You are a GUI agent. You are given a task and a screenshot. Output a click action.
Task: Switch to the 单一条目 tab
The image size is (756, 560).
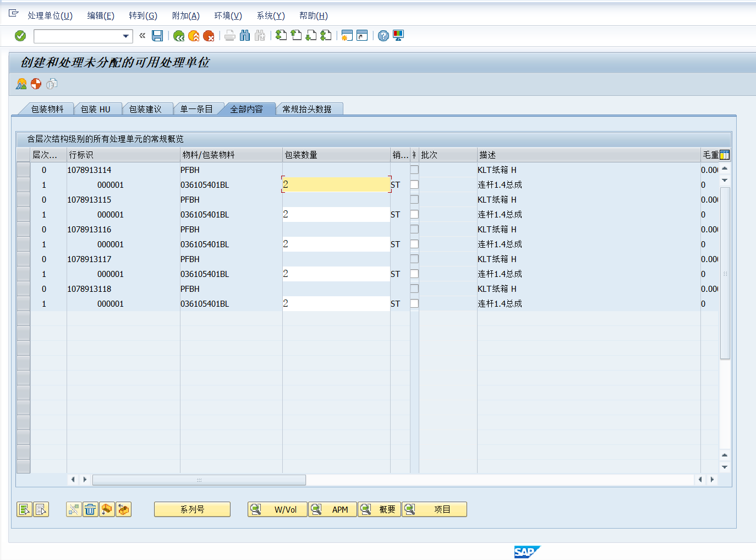point(196,109)
